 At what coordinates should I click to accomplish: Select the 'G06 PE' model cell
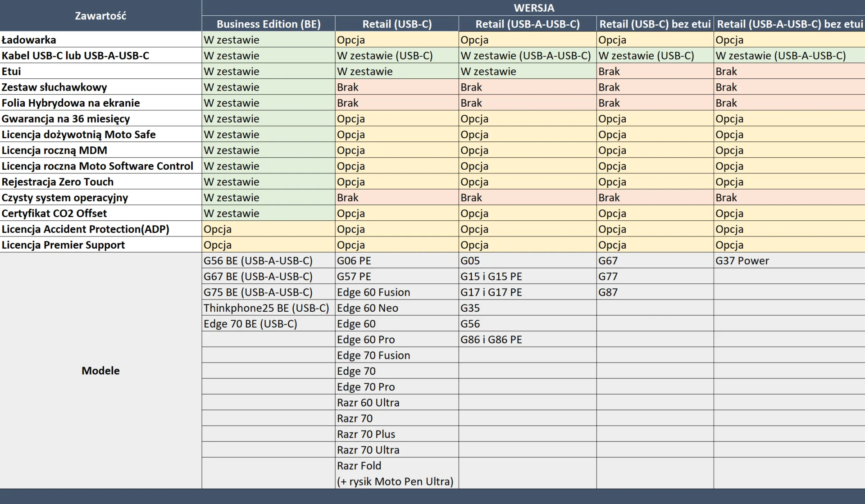(x=397, y=260)
